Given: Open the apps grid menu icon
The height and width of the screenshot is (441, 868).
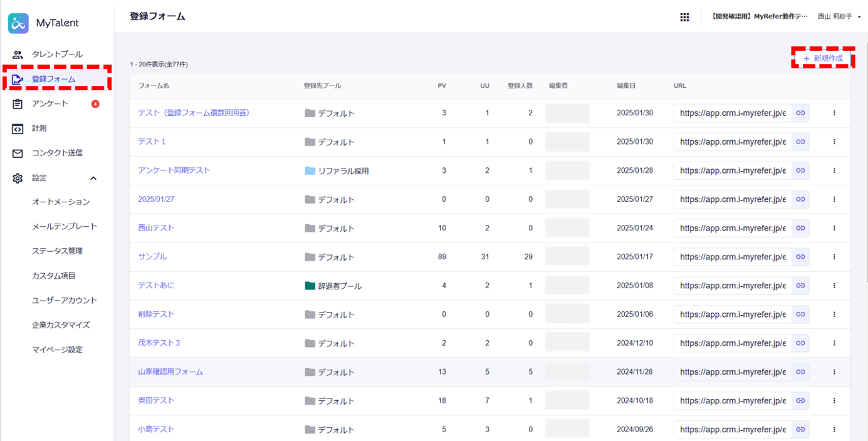Looking at the screenshot, I should [x=684, y=17].
